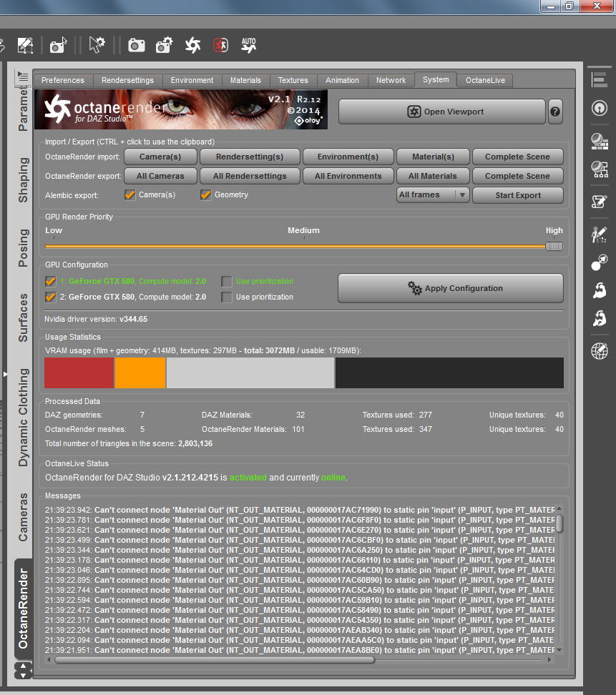Image resolution: width=616 pixels, height=695 pixels.
Task: Export All Environments button
Action: [x=348, y=176]
